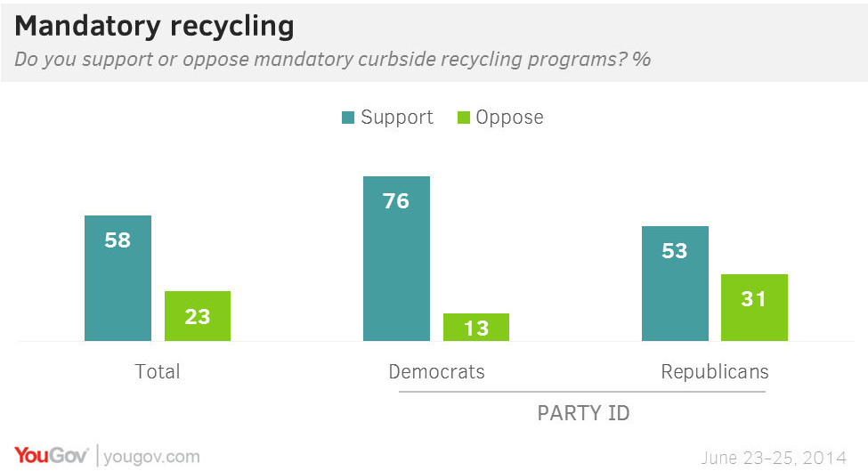
Task: Click the Democrats support bar showing 76
Action: pos(396,258)
